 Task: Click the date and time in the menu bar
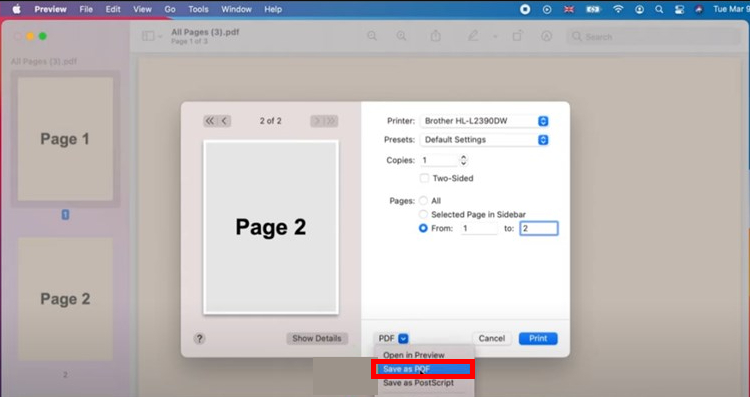click(731, 9)
